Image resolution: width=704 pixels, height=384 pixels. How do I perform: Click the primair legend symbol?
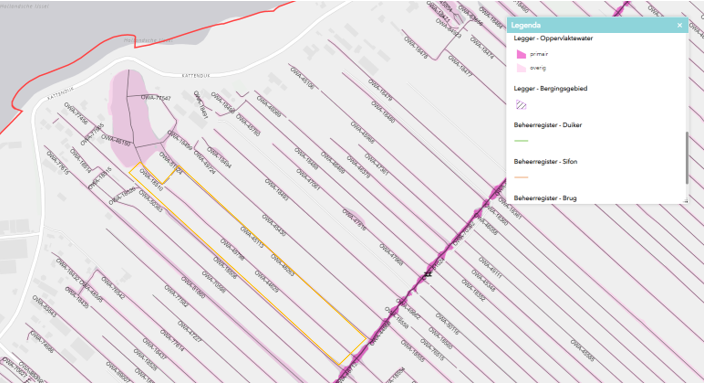(521, 54)
